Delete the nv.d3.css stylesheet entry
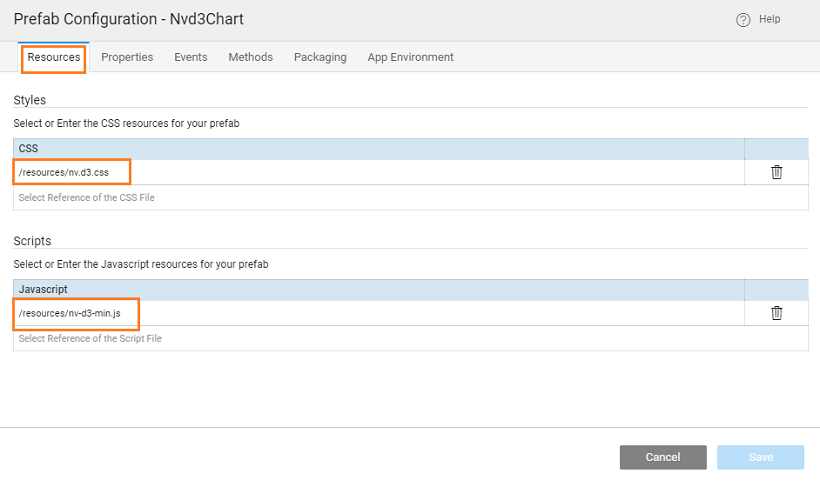The height and width of the screenshot is (487, 820). point(776,172)
